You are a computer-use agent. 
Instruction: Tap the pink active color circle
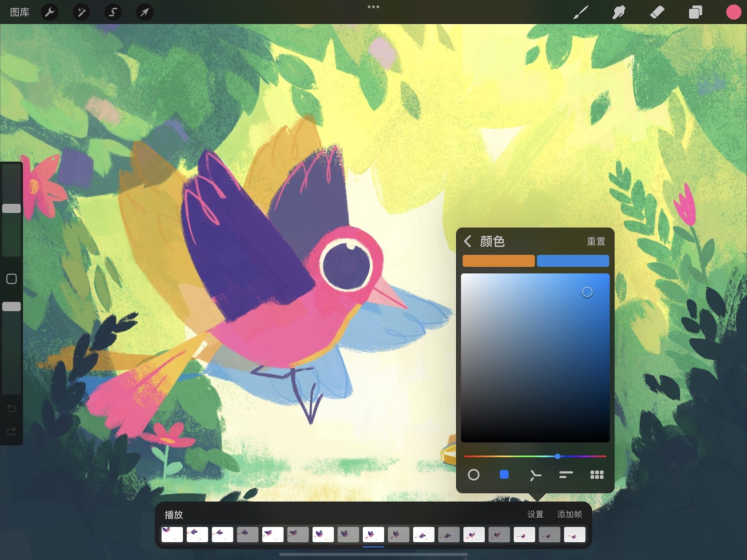pos(733,12)
